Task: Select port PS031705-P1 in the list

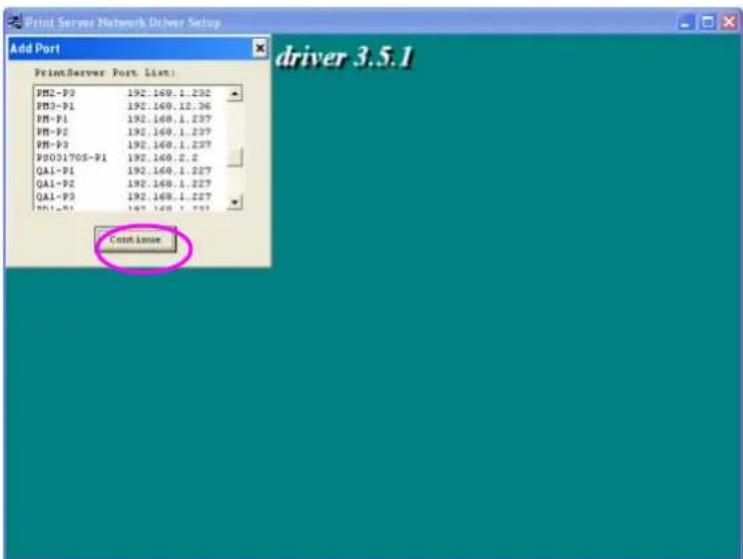Action: click(x=130, y=157)
